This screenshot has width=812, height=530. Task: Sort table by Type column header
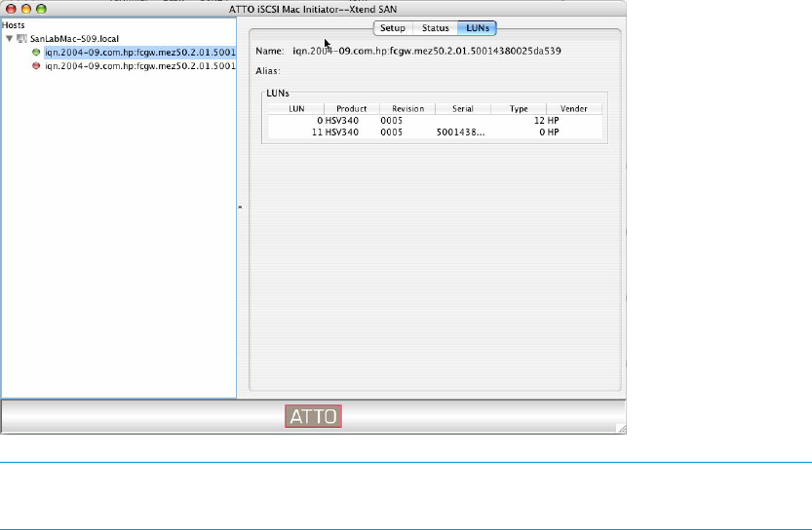pos(519,109)
